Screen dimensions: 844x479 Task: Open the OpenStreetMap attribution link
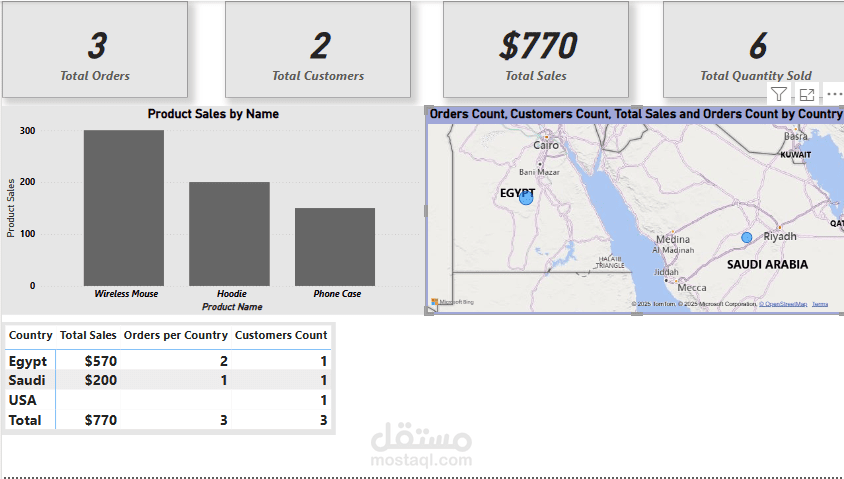[783, 304]
